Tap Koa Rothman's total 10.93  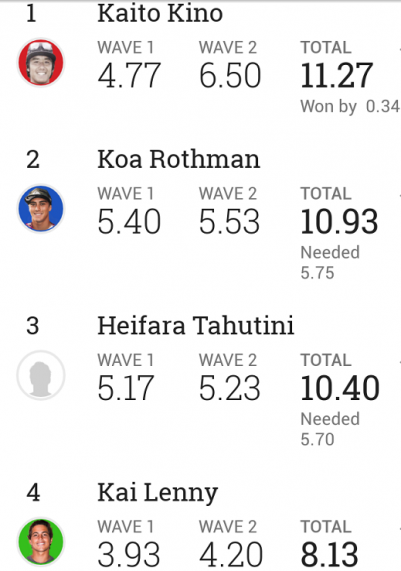[x=339, y=221]
